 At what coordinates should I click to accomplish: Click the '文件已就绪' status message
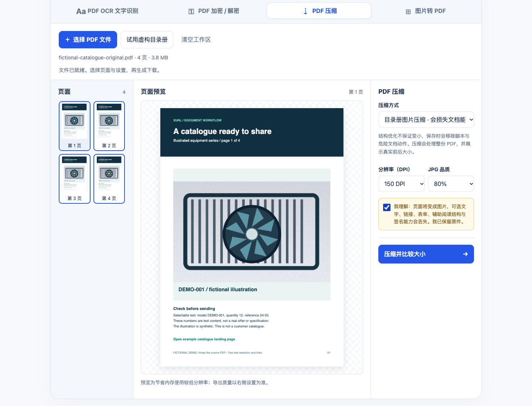coord(110,70)
